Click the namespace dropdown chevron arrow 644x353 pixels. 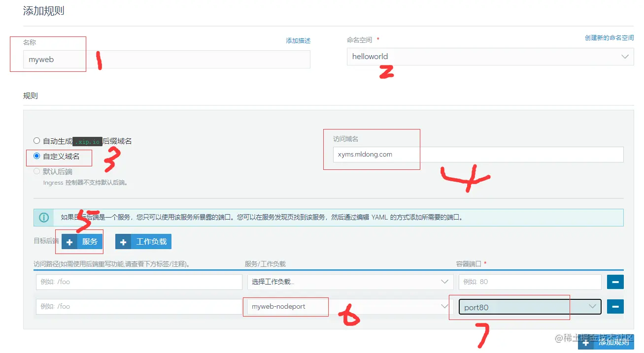[x=625, y=57]
